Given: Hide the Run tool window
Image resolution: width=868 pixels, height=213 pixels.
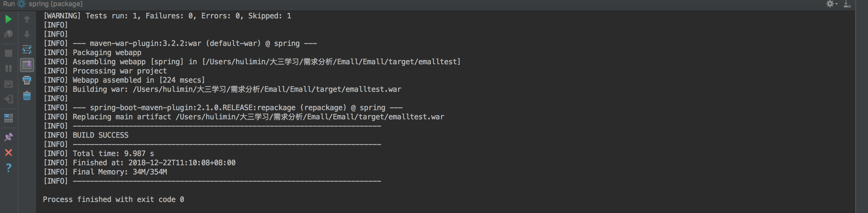Looking at the screenshot, I should click(x=847, y=4).
